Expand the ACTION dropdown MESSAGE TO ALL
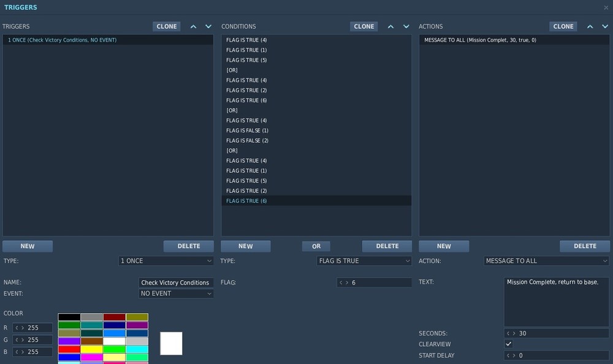The width and height of the screenshot is (613, 364). coord(546,261)
